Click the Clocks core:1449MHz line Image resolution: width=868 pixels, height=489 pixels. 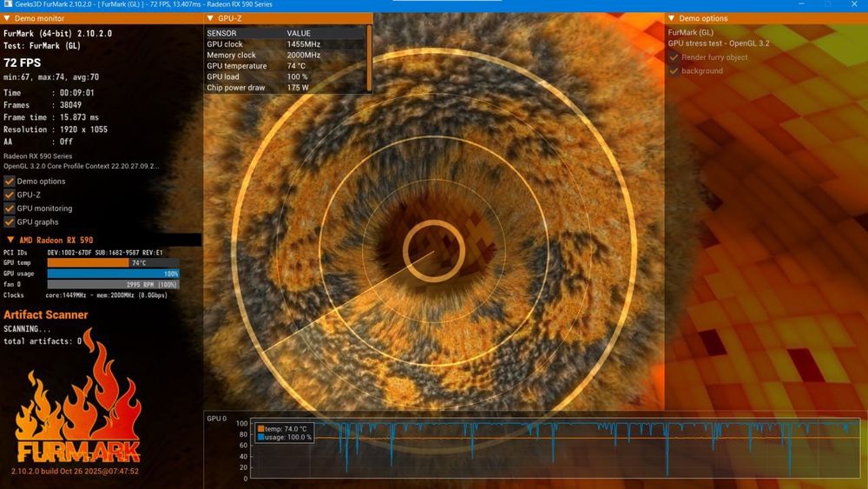tap(85, 295)
